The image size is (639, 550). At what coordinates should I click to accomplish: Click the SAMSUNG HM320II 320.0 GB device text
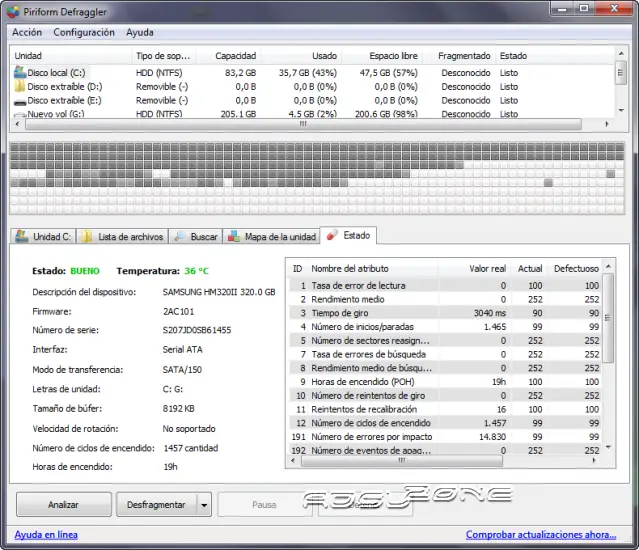219,292
